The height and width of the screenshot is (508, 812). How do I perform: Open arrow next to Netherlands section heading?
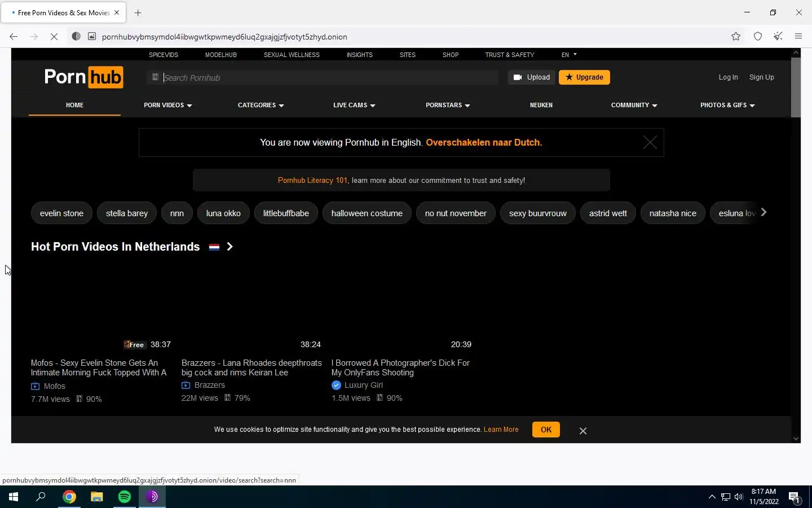230,247
